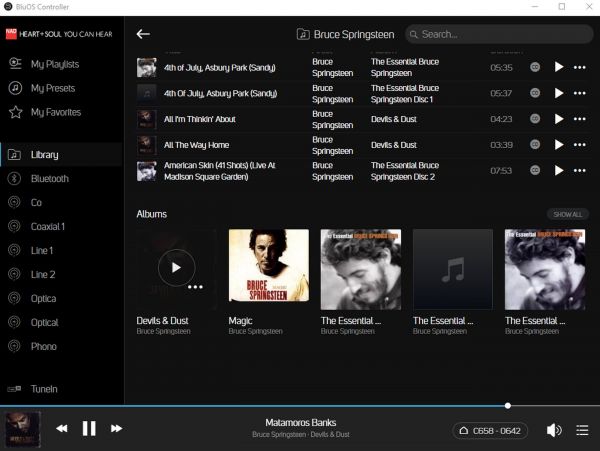This screenshot has width=600, height=451.
Task: Click the Show All albums button
Action: tap(567, 214)
